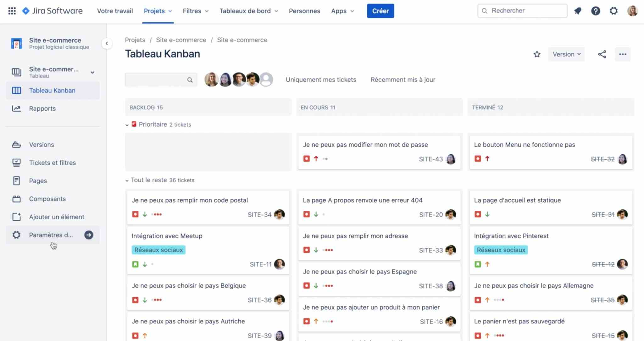The width and height of the screenshot is (644, 341).
Task: Click the EN COURS 11 column header
Action: (379, 107)
